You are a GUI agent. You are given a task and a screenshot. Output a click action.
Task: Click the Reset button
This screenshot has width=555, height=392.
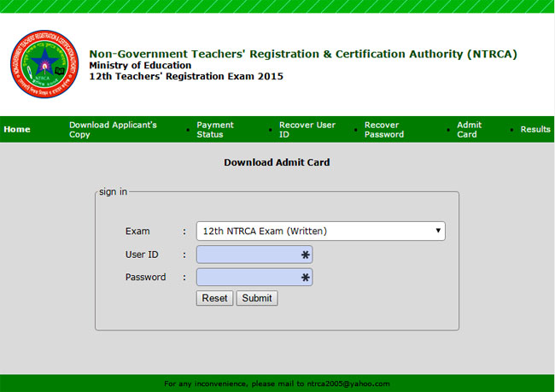click(214, 298)
